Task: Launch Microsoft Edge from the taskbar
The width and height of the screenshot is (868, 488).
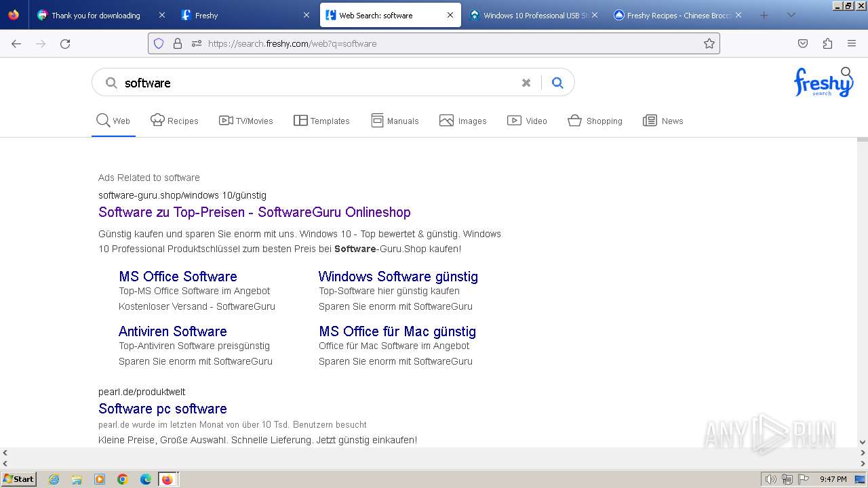Action: click(x=146, y=479)
